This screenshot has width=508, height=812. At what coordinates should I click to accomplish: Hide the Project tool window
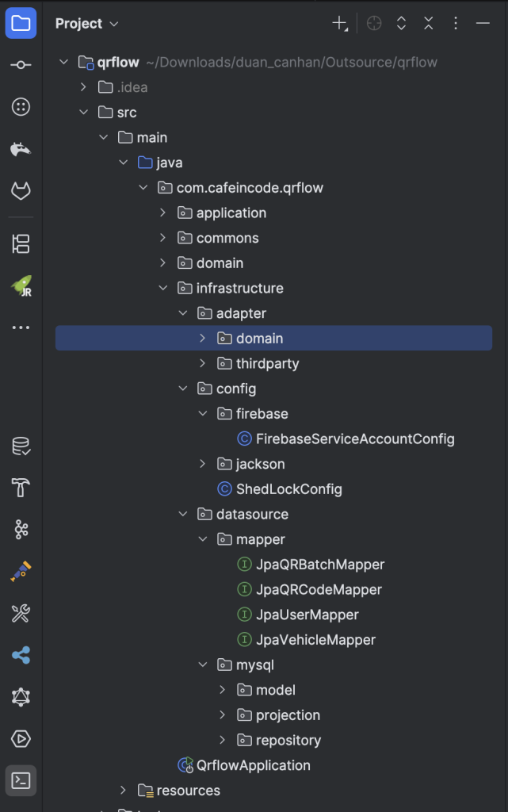click(483, 24)
